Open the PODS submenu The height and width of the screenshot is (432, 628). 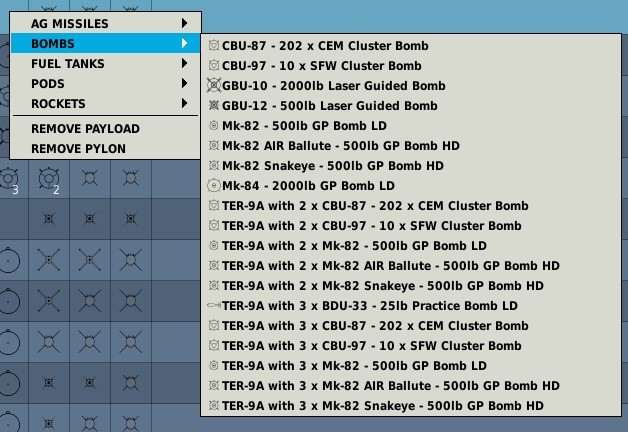[x=105, y=83]
